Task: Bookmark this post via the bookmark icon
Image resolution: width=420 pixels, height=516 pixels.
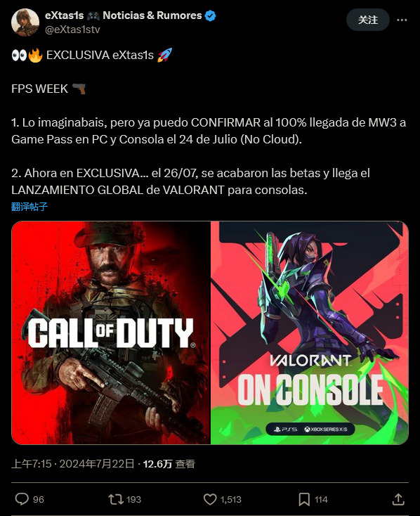Action: [x=304, y=499]
